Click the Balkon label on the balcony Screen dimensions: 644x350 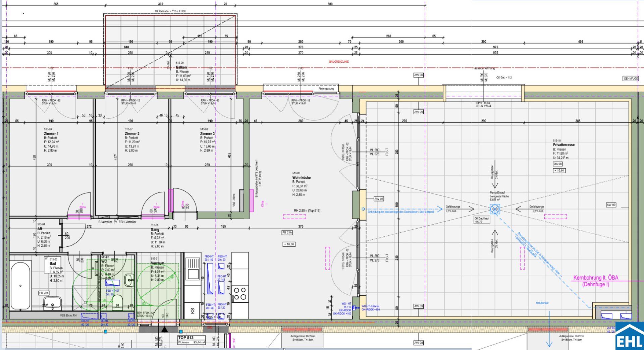coord(181,67)
